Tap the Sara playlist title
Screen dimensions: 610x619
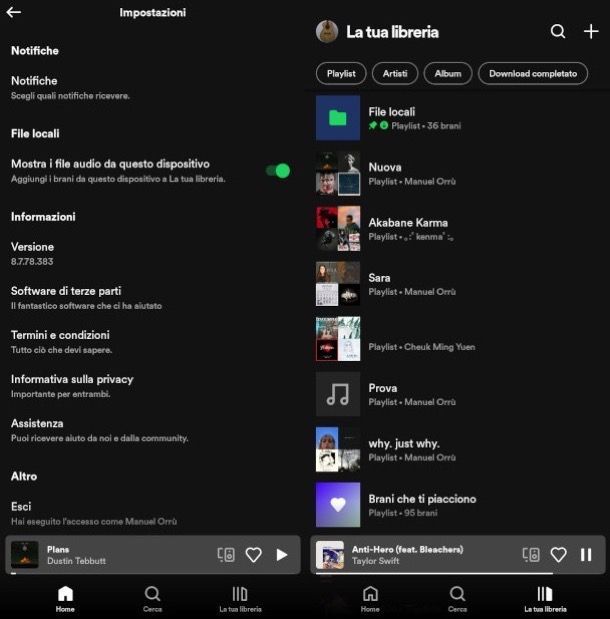tap(379, 278)
